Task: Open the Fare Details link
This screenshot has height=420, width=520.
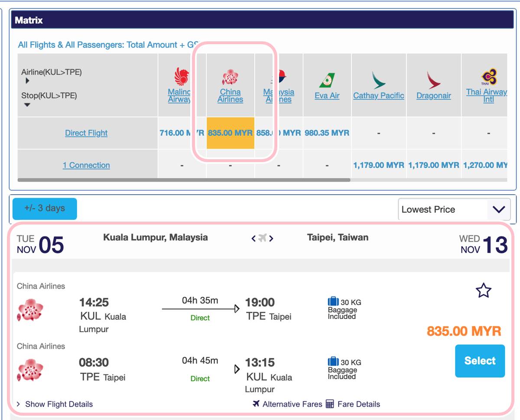Action: (359, 404)
